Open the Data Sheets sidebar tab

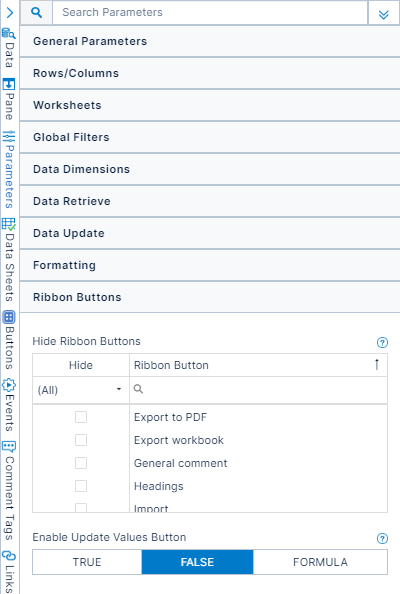point(9,260)
